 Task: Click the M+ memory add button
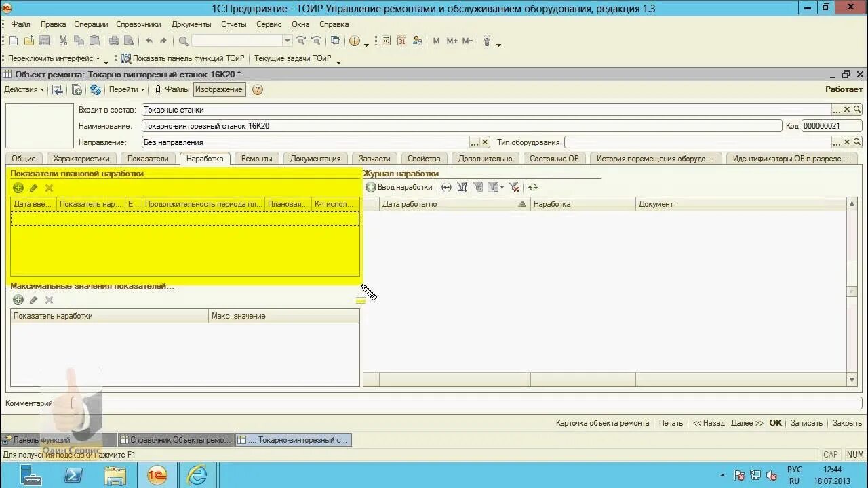pyautogui.click(x=452, y=41)
